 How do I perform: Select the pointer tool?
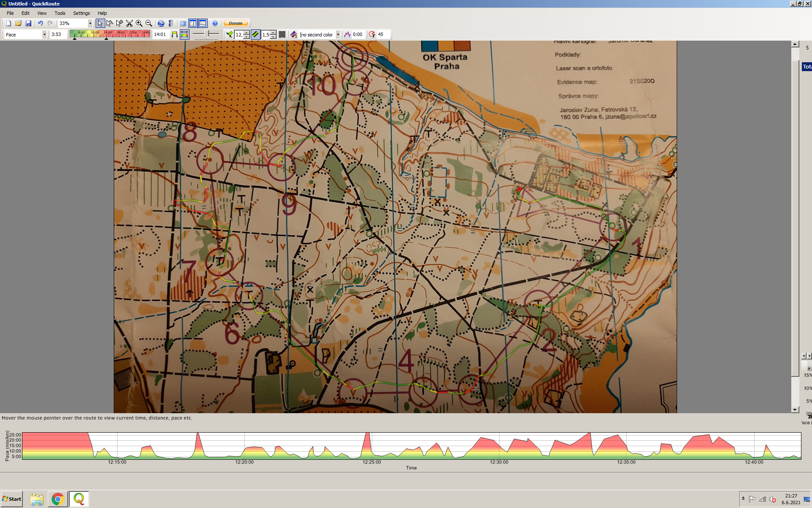click(x=100, y=23)
